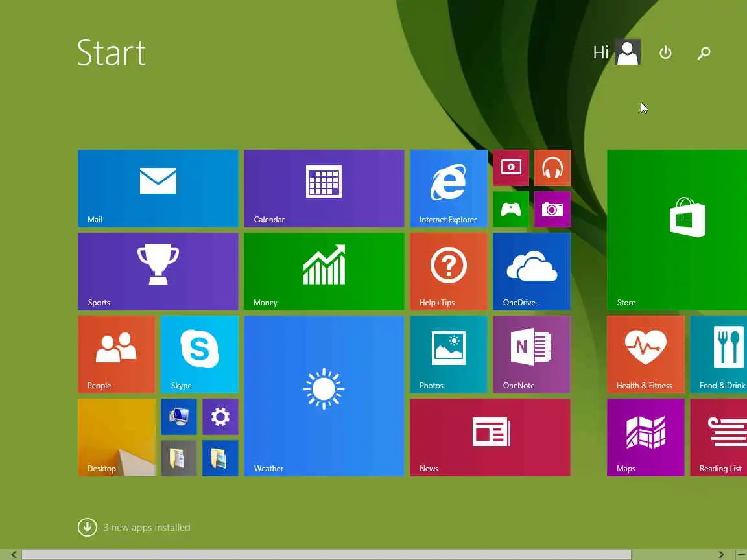
Task: Click the Search magnifier button
Action: tap(704, 52)
